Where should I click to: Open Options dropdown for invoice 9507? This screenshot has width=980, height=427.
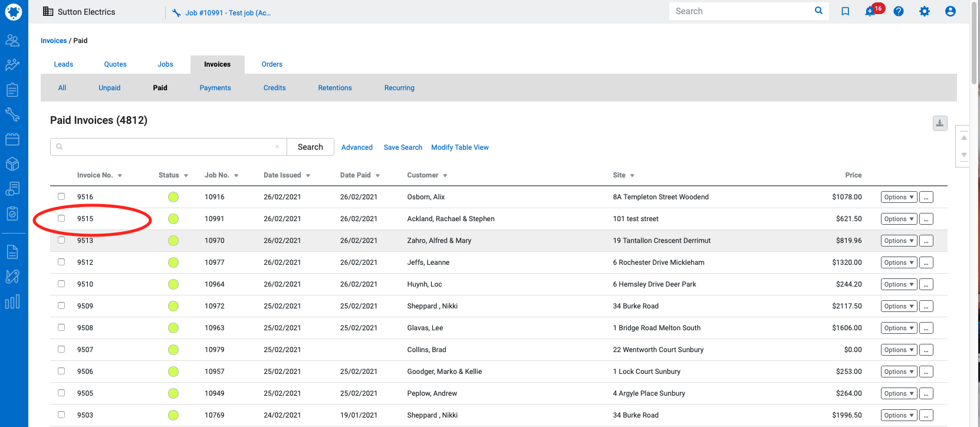[x=899, y=350]
